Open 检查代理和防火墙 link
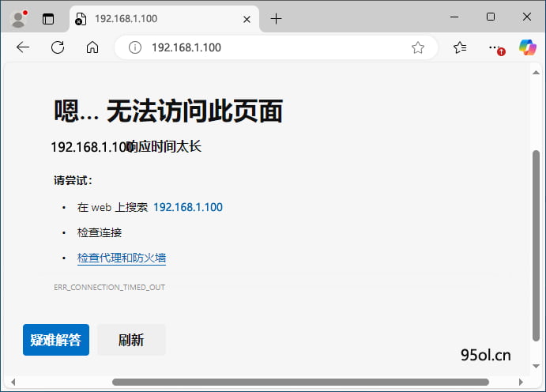The height and width of the screenshot is (392, 546). [x=122, y=258]
